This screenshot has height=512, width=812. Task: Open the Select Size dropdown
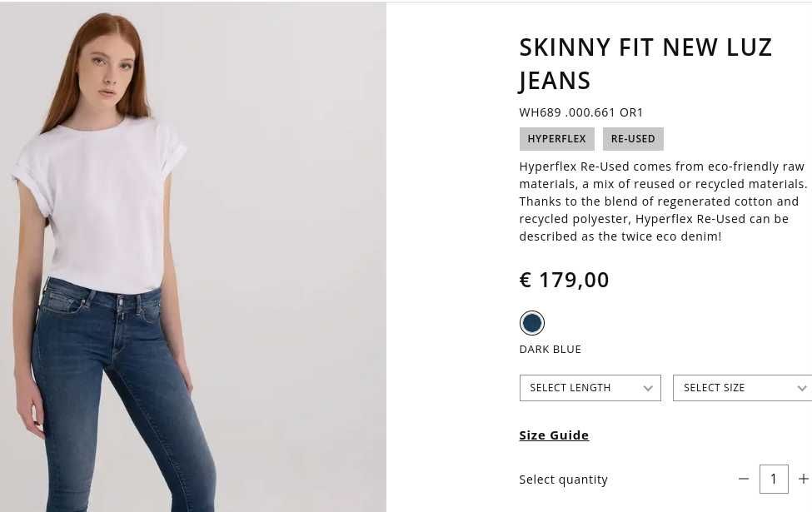click(x=743, y=388)
